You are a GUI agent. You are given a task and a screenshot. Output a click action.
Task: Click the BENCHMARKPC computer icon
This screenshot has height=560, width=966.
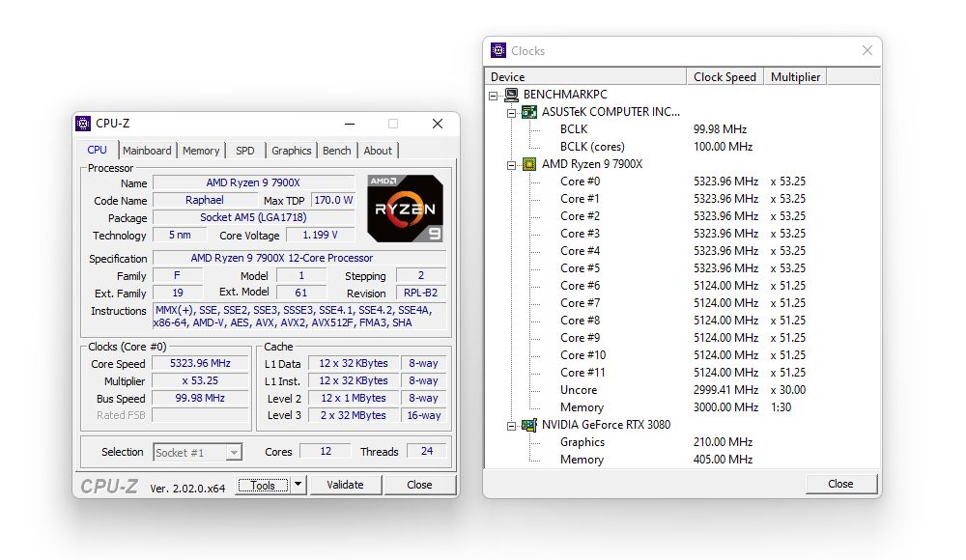click(x=511, y=95)
